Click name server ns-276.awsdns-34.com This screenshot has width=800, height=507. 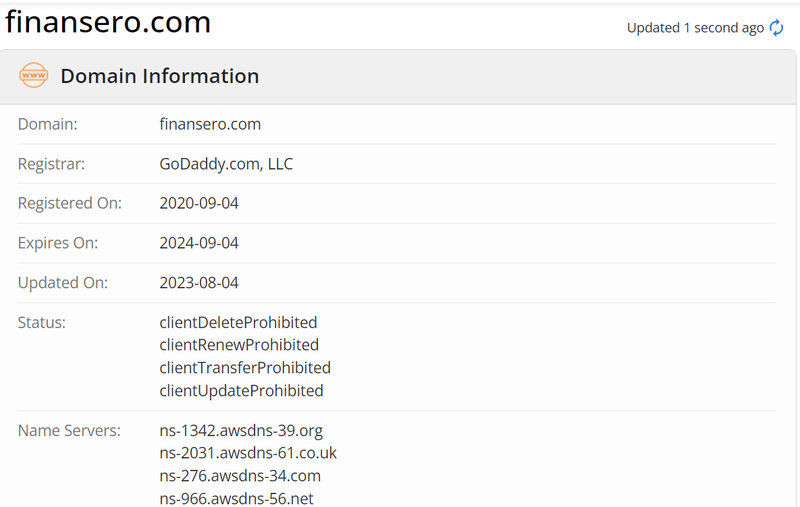[240, 476]
